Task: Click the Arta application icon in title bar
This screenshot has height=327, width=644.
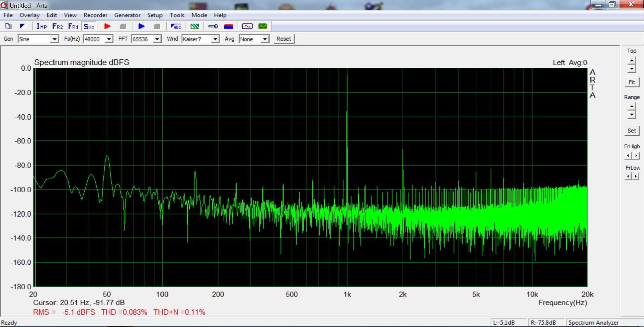Action: pyautogui.click(x=4, y=5)
